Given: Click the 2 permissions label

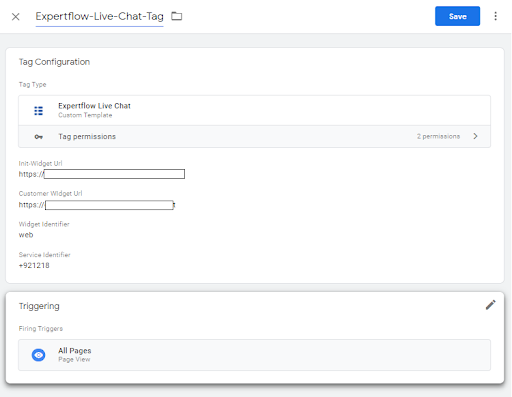Looking at the screenshot, I should 438,136.
